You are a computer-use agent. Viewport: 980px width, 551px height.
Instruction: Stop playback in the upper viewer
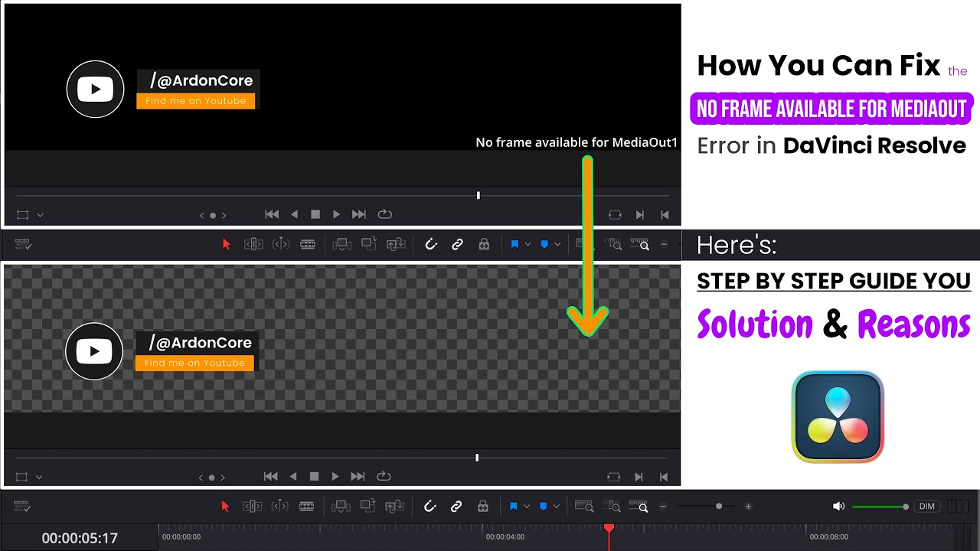coord(315,214)
